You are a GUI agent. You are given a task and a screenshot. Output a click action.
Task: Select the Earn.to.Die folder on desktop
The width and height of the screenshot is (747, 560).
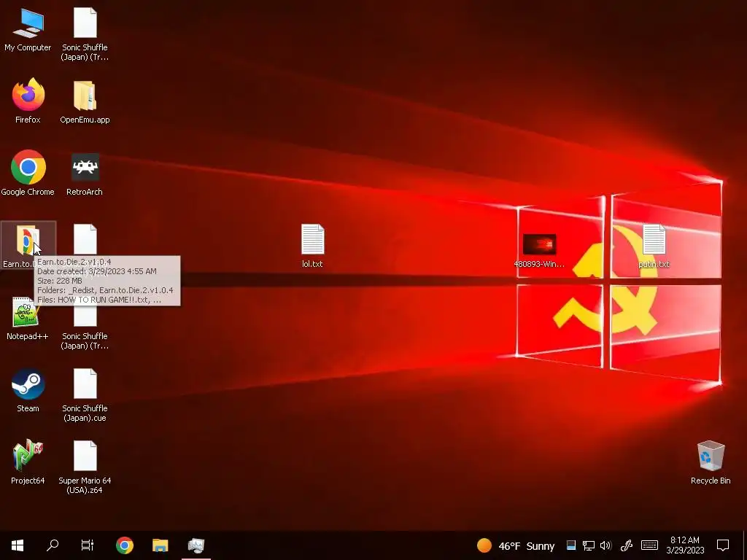click(x=28, y=246)
